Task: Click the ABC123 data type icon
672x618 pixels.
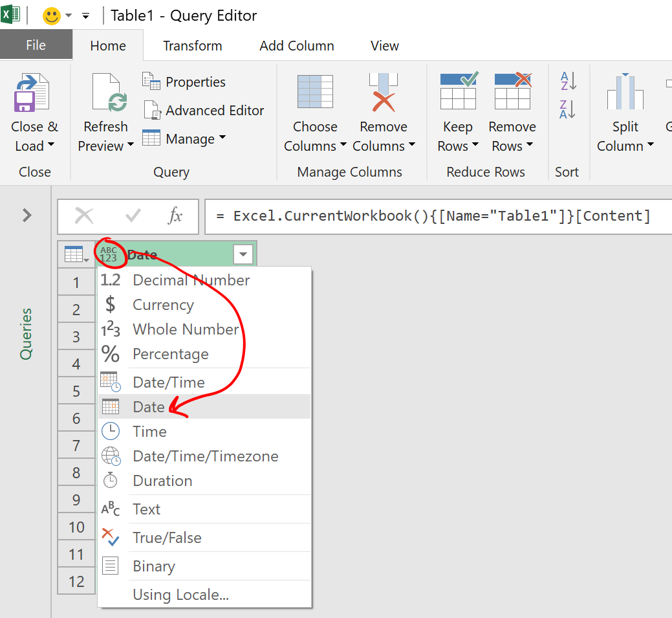Action: click(x=109, y=254)
